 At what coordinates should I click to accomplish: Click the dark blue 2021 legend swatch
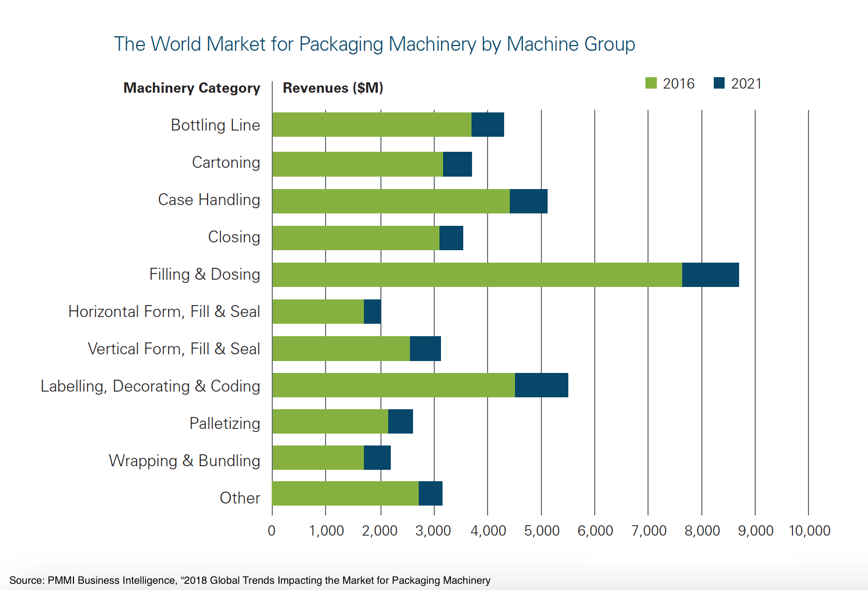coord(719,83)
